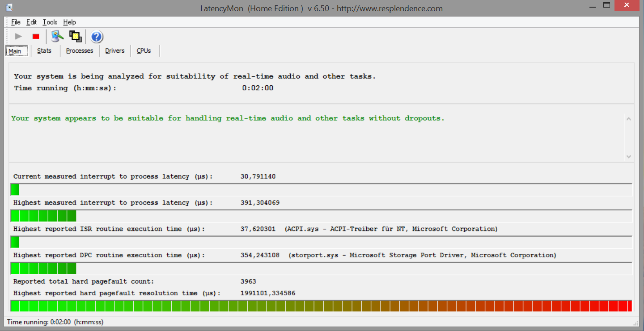Open options via computer-with-pencil toolbar icon
Screen dimensions: 644x331
click(57, 37)
